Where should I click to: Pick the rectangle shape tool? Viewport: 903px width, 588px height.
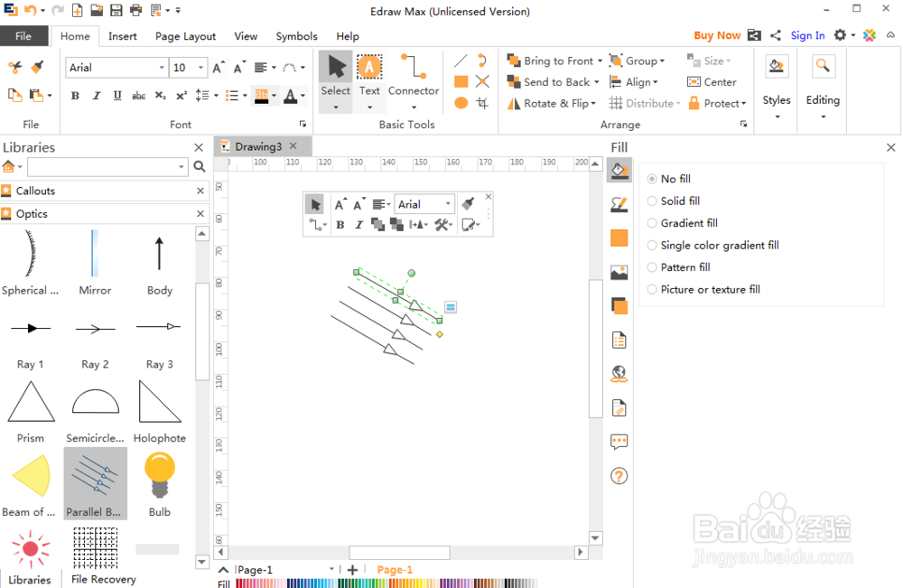tap(461, 82)
